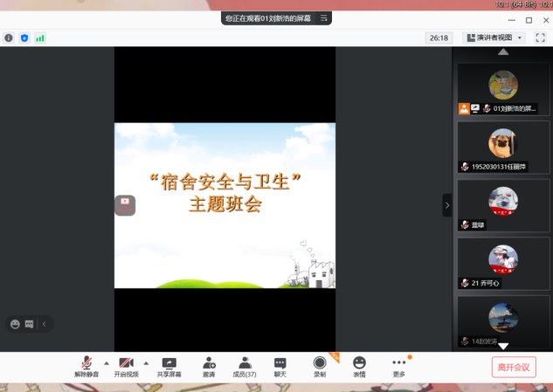Click the meeting info icon

(x=9, y=38)
